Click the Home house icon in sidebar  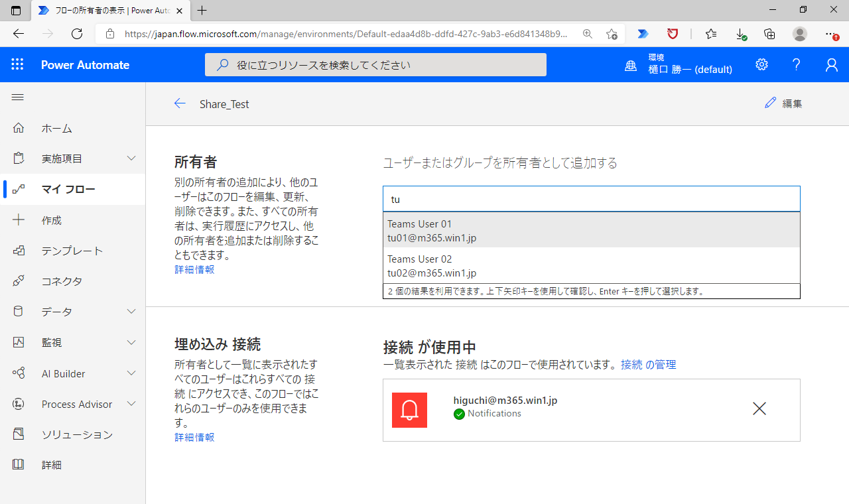pyautogui.click(x=19, y=128)
